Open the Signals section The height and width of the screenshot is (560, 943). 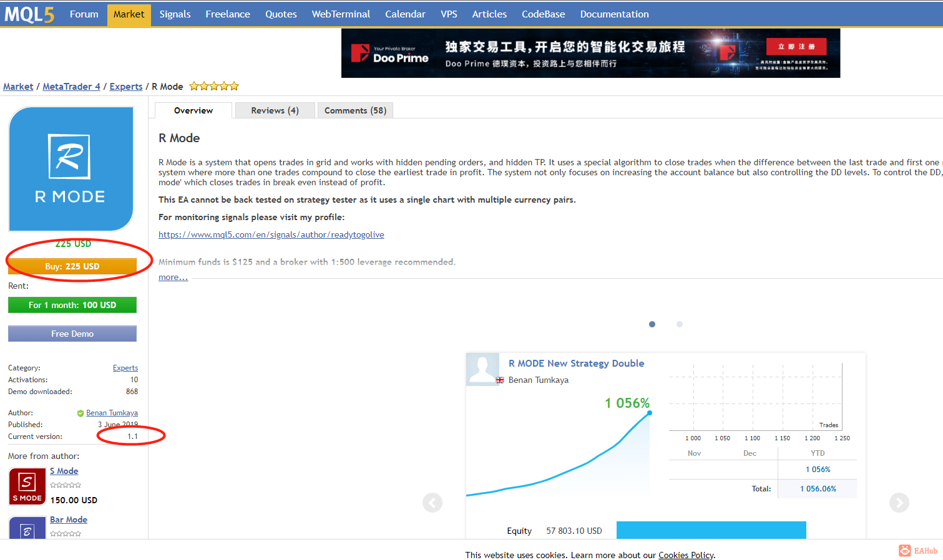point(175,14)
